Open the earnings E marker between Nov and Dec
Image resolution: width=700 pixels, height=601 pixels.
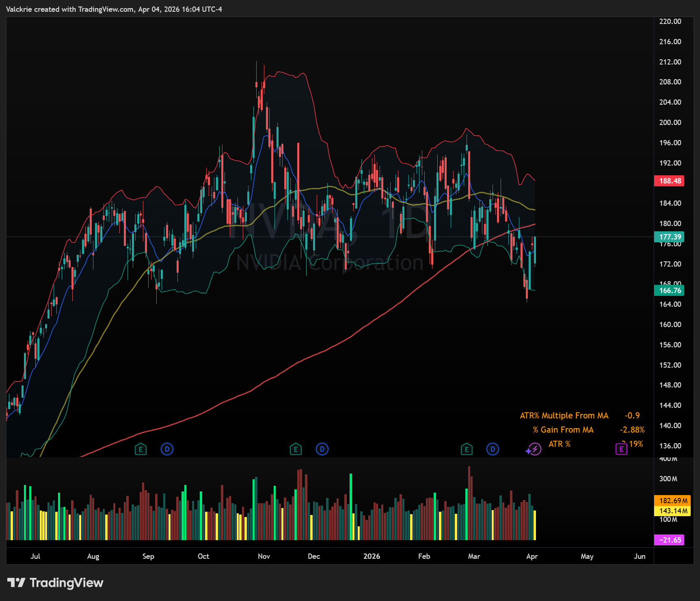(296, 449)
